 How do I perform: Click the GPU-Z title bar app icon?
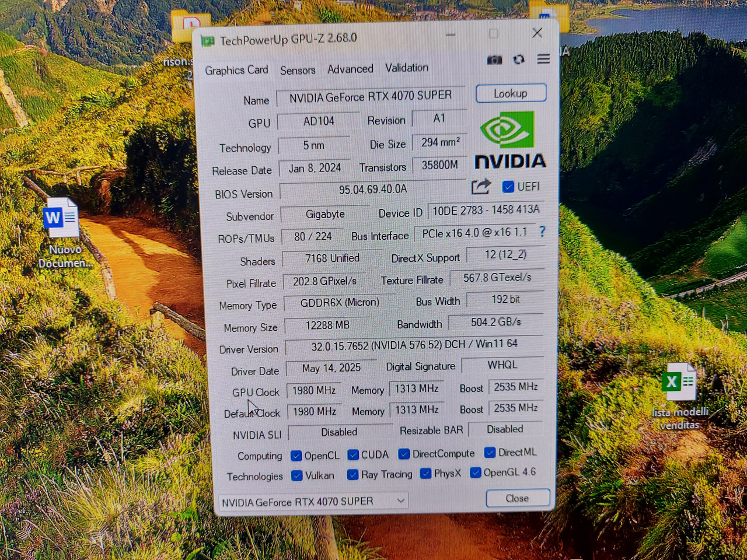pos(207,41)
